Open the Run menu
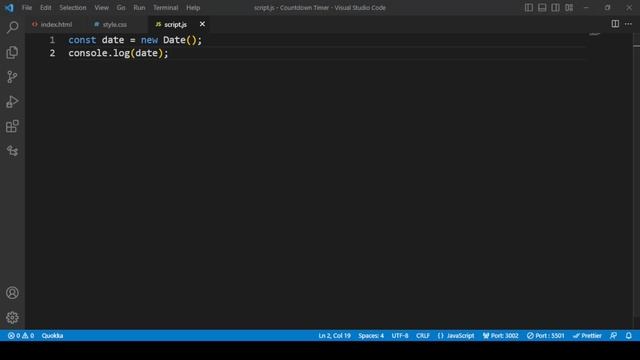The height and width of the screenshot is (360, 640). [x=139, y=8]
